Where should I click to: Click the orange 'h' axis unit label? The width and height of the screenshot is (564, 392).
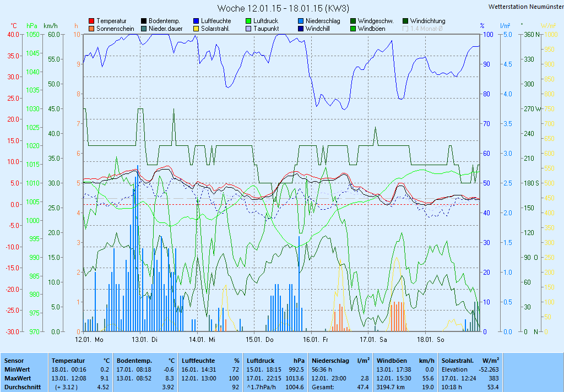[76, 26]
